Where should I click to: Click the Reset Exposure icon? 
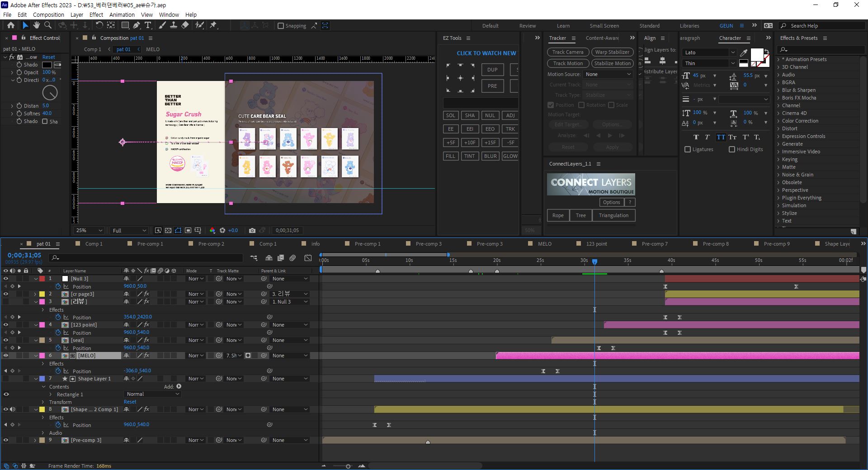[x=222, y=230]
